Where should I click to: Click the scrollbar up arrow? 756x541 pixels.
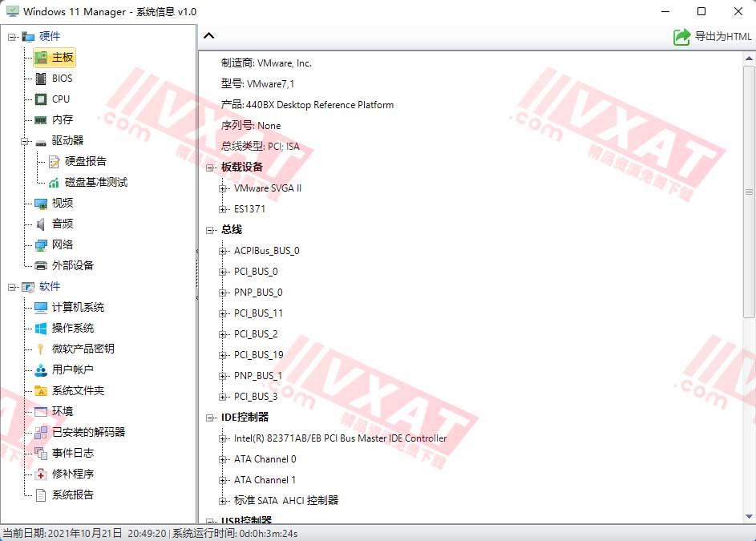coord(749,59)
